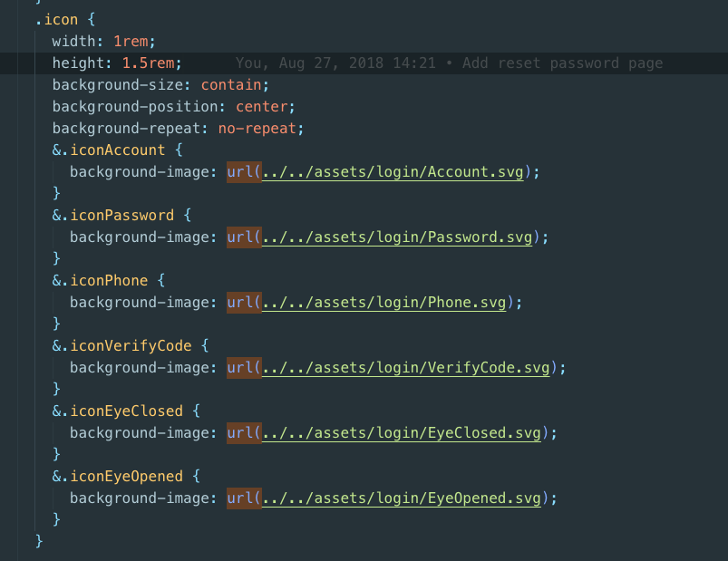Screen dimensions: 728x561
Task: Select the &.iconAccount selector
Action: click(109, 150)
